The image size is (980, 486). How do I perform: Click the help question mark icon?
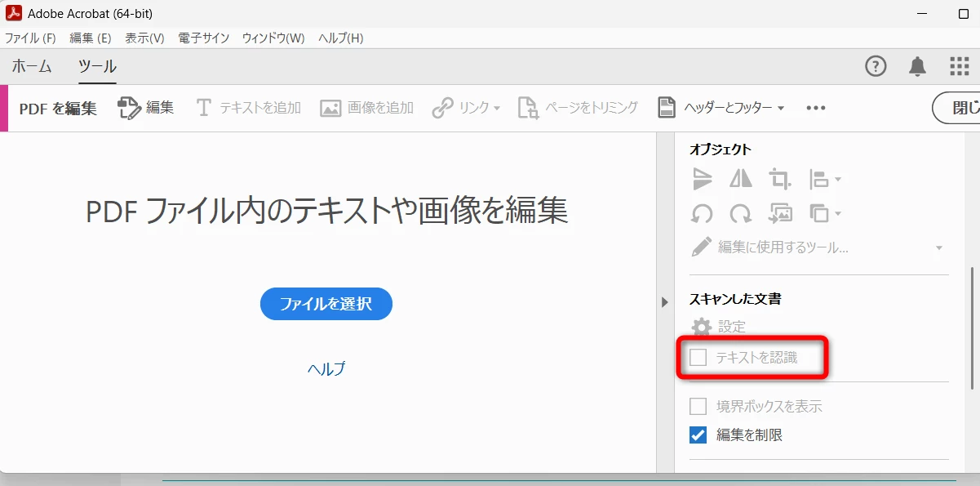click(876, 67)
